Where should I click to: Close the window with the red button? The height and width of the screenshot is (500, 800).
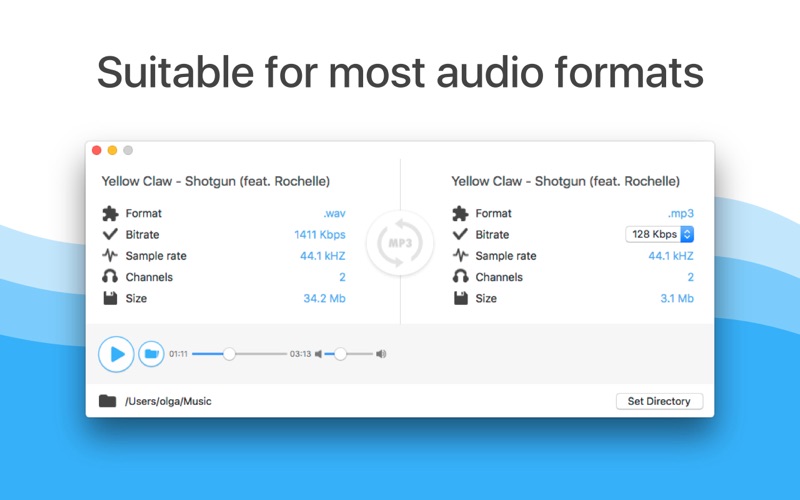[x=96, y=150]
